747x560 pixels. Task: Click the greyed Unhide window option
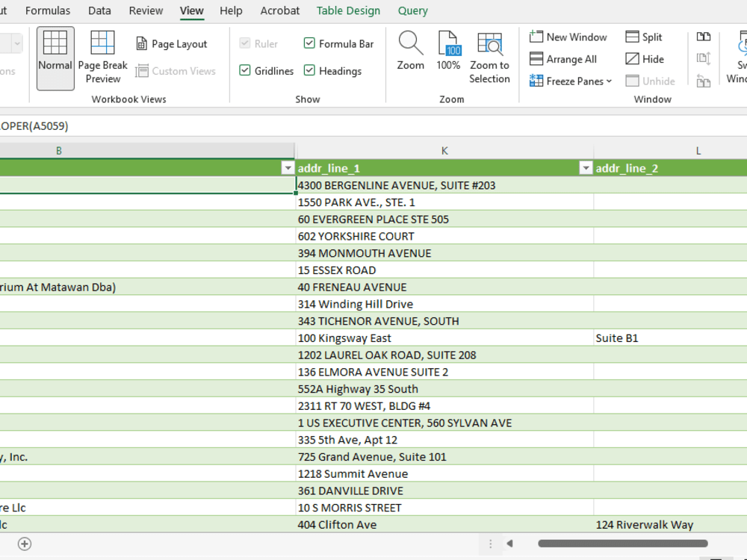650,81
